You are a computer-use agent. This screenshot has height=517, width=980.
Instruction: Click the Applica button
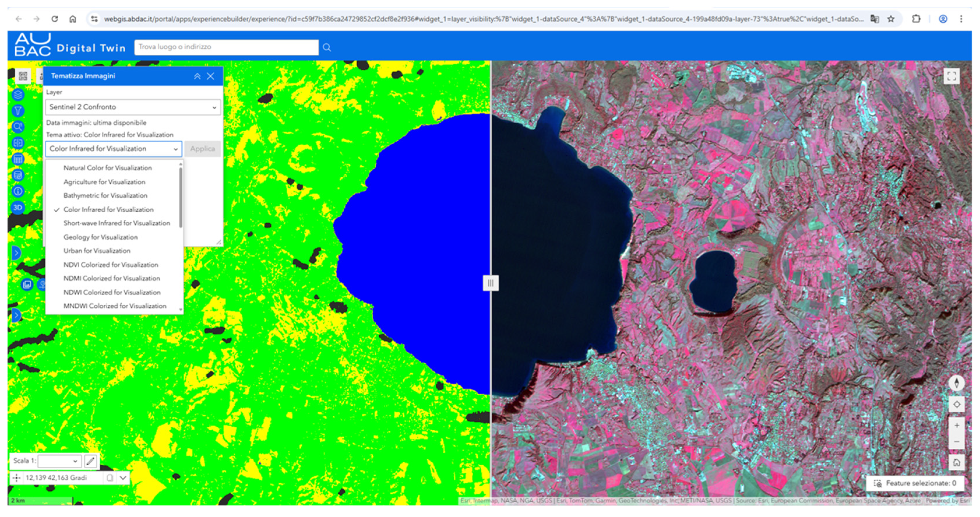point(202,149)
